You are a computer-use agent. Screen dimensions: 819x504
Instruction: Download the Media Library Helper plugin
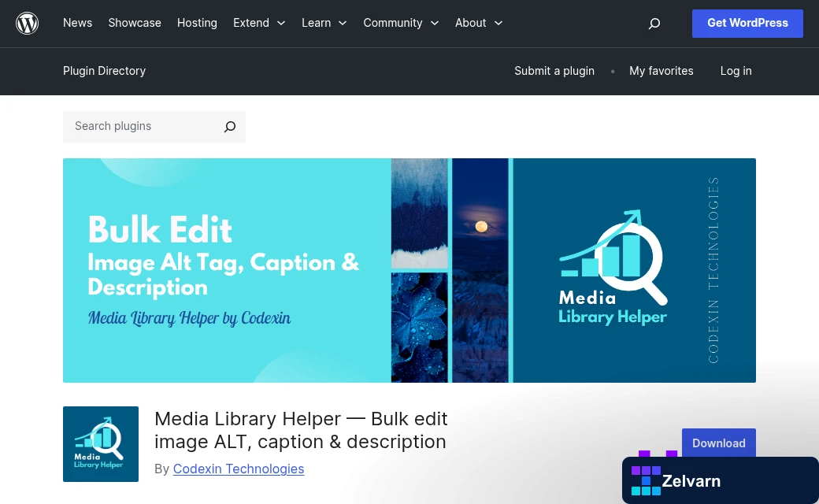tap(719, 443)
